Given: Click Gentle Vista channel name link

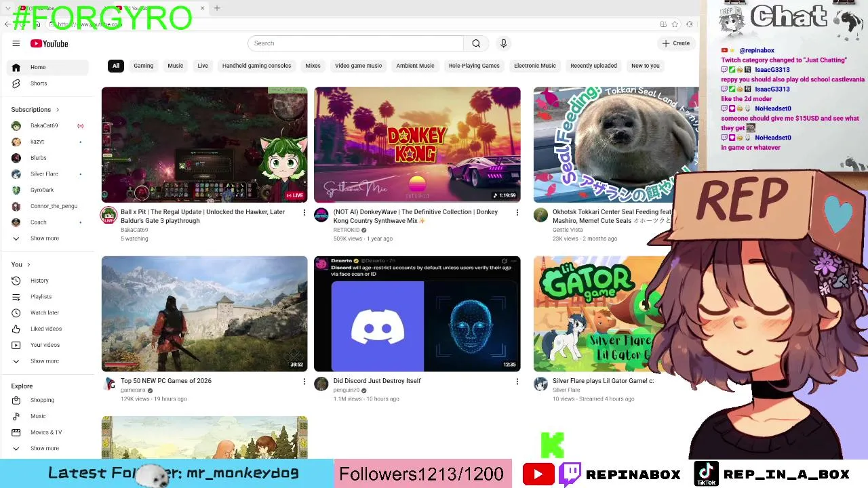Looking at the screenshot, I should pyautogui.click(x=568, y=230).
